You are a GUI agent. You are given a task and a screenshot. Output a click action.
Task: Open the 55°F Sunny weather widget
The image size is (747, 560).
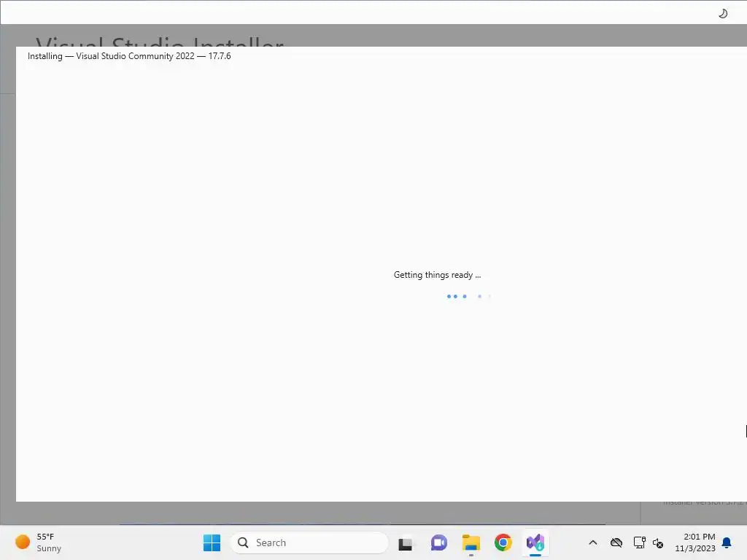point(39,542)
